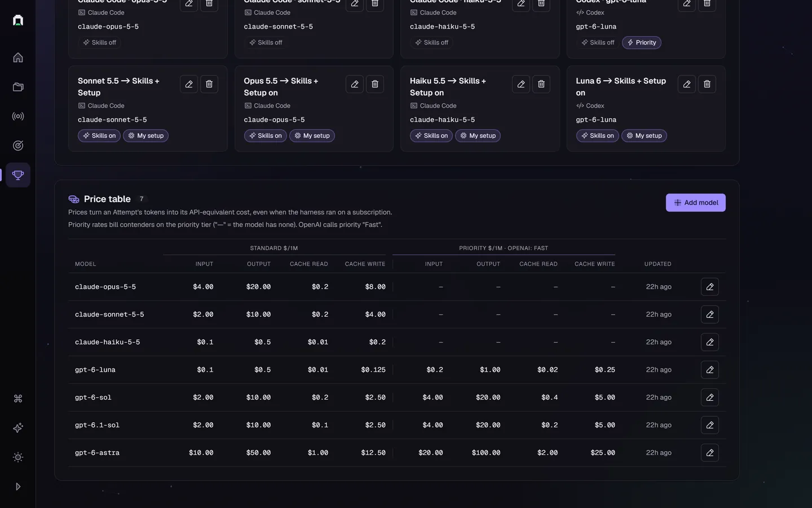Click the Sonnet 5.5 → Skills + Setup card title
This screenshot has width=812, height=508.
118,87
